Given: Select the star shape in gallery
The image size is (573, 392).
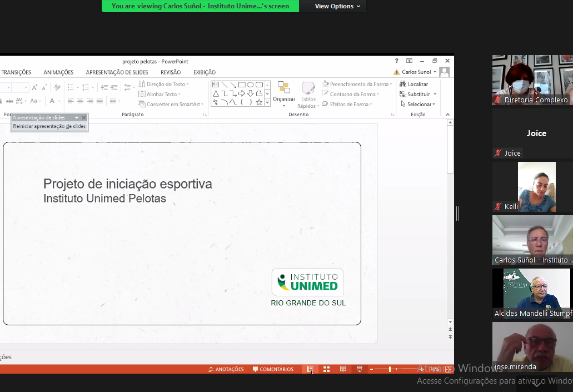Looking at the screenshot, I should pyautogui.click(x=259, y=102).
